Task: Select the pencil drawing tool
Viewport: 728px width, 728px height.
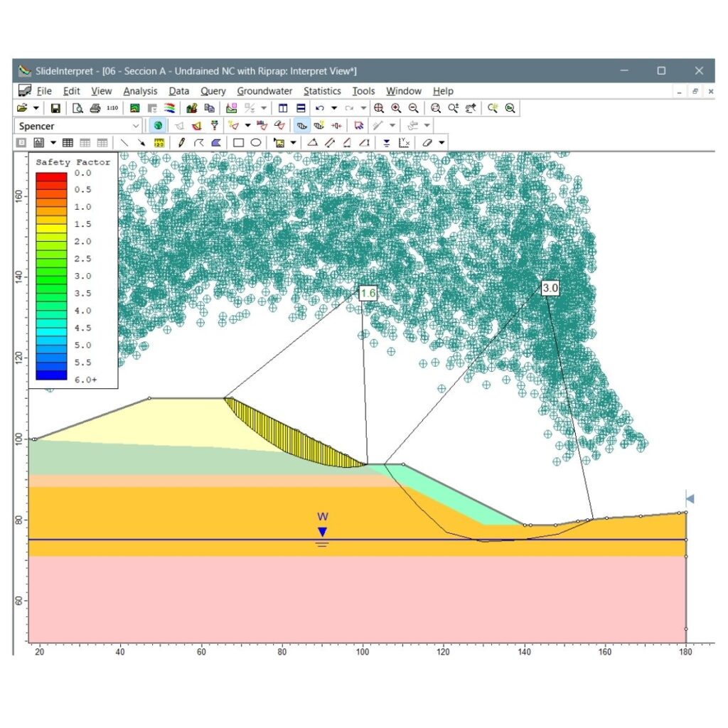Action: click(182, 143)
